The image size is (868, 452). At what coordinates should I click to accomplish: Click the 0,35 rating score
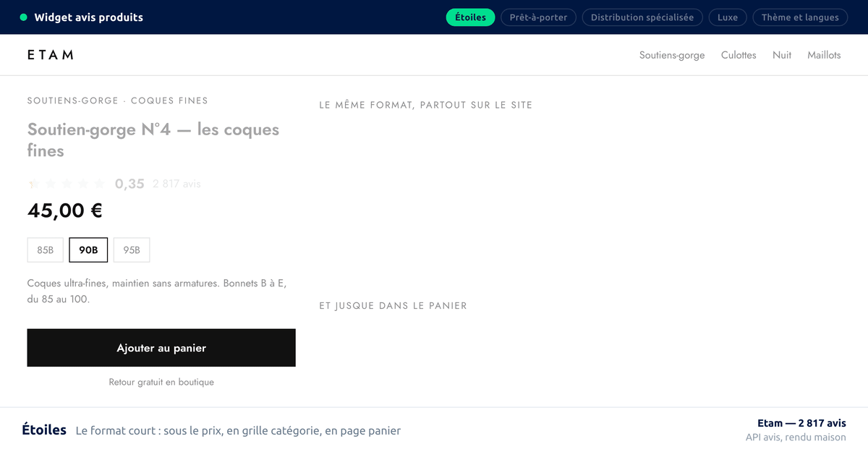[129, 184]
